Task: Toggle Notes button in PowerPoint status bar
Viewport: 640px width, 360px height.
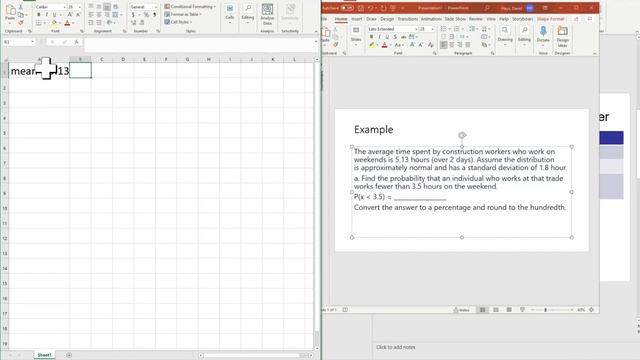Action: pyautogui.click(x=462, y=310)
